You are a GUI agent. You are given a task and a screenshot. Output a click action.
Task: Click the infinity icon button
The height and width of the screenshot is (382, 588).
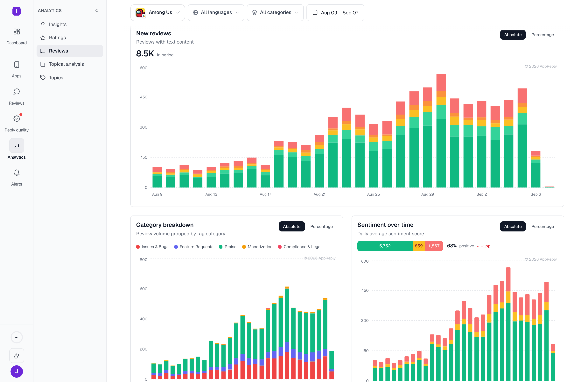click(17, 337)
